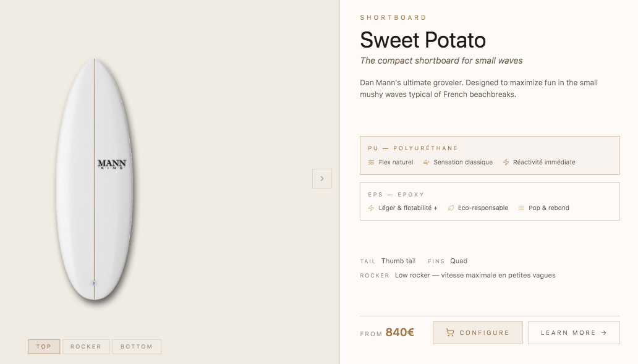The image size is (638, 364).
Task: Select the PU — Polyuréthane construction option
Action: (x=490, y=155)
